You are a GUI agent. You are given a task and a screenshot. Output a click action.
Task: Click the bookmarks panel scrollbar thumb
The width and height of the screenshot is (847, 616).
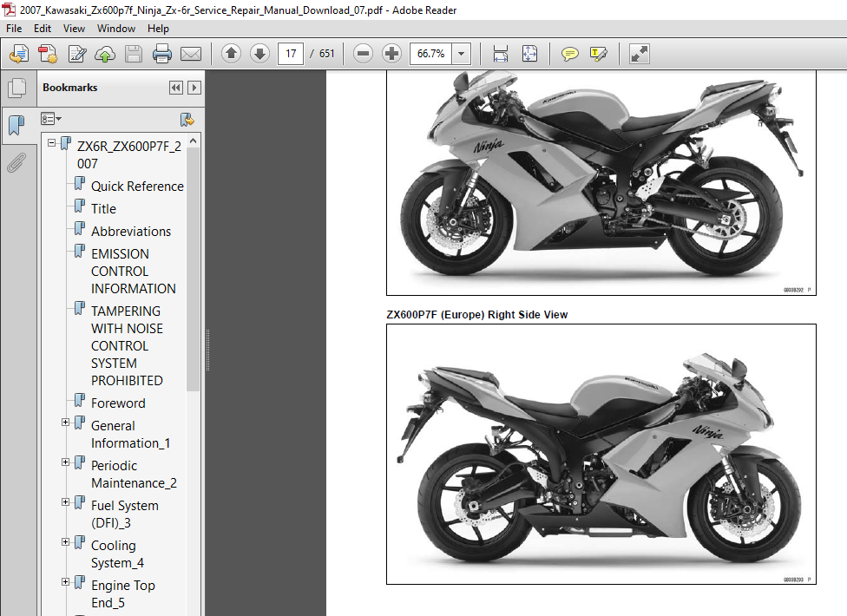pos(194,270)
